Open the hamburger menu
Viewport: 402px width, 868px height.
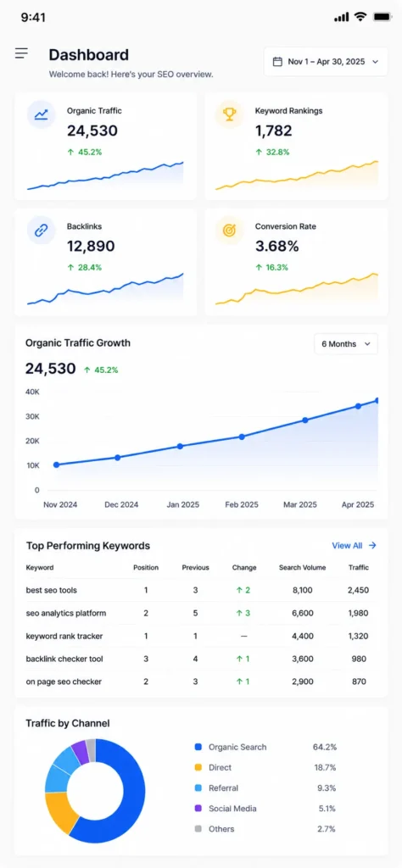click(21, 53)
